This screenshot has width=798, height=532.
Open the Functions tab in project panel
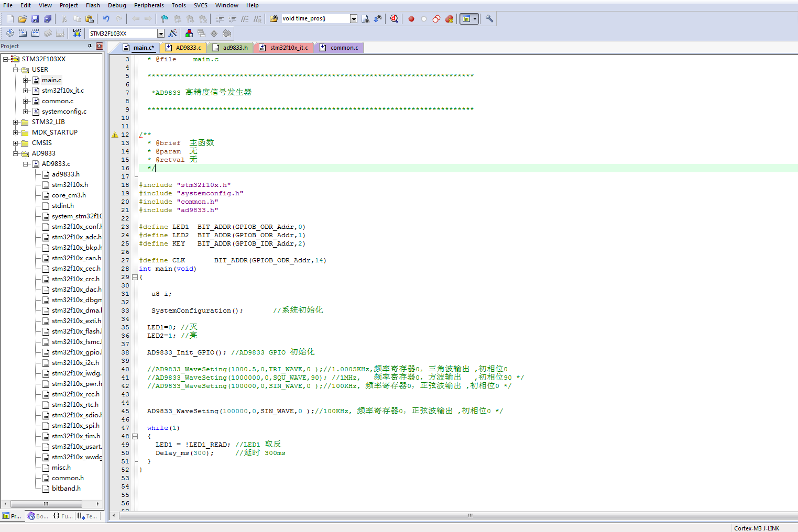[x=62, y=516]
